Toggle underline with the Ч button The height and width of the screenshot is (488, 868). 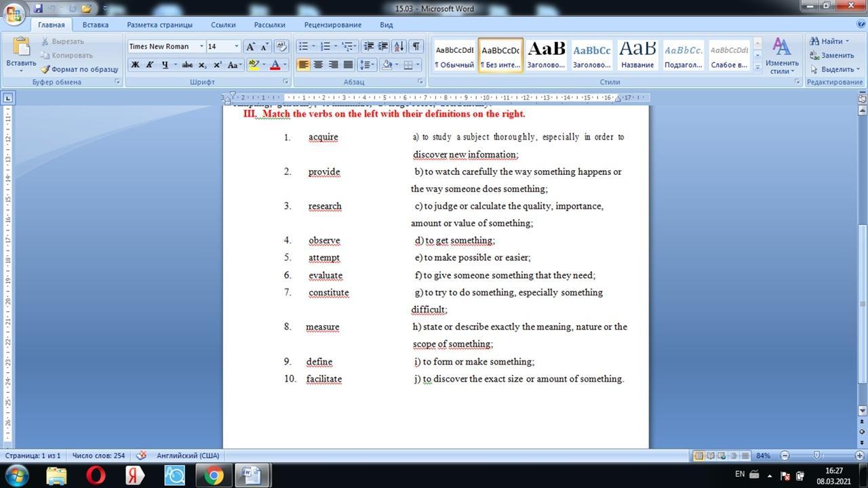(x=164, y=65)
